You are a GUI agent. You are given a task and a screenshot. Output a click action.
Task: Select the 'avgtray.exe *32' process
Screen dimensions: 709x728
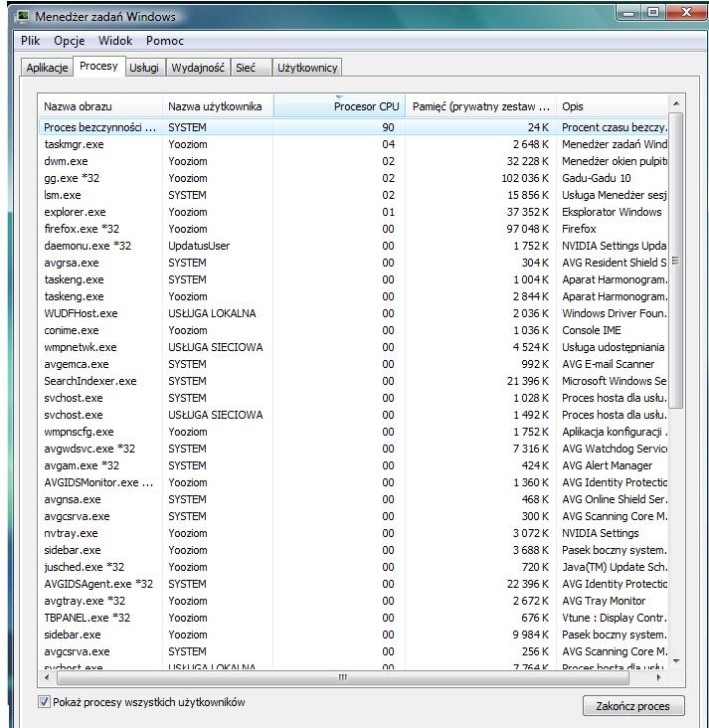pos(354,601)
